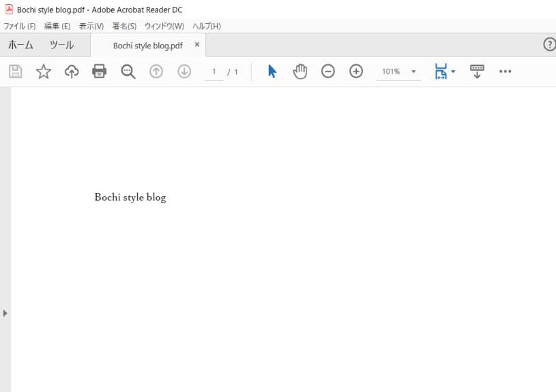
Task: Print the document using the printer icon
Action: point(100,72)
